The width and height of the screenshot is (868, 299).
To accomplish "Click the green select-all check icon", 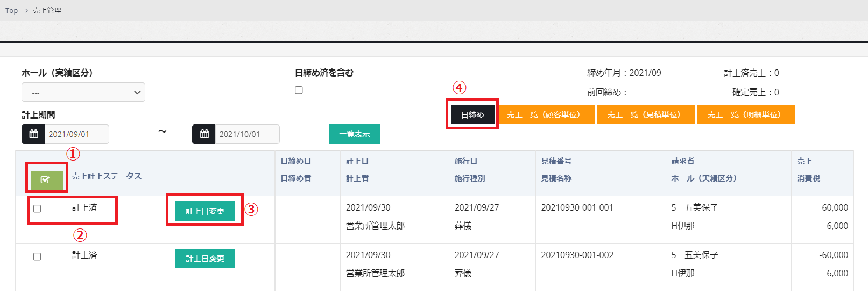I will [x=46, y=180].
